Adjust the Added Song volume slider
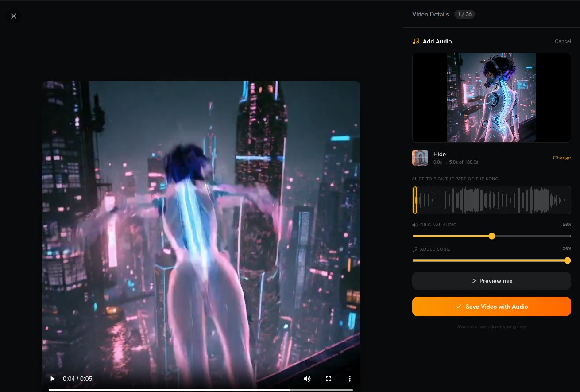Screen dimensions: 580x392 [x=491, y=260]
